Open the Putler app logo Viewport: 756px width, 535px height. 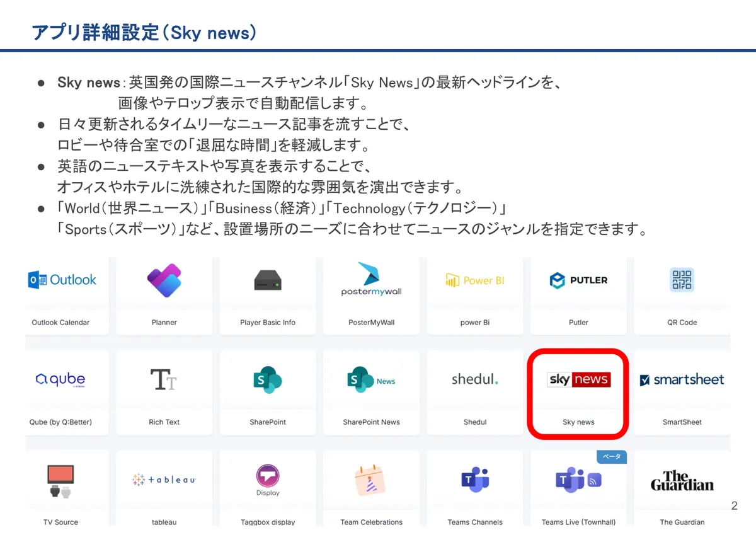click(x=578, y=280)
